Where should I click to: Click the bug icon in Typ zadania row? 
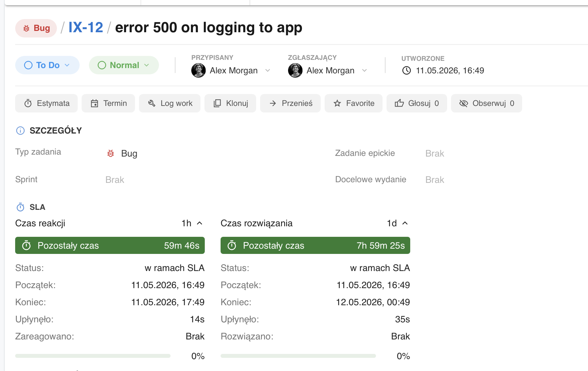pyautogui.click(x=111, y=153)
